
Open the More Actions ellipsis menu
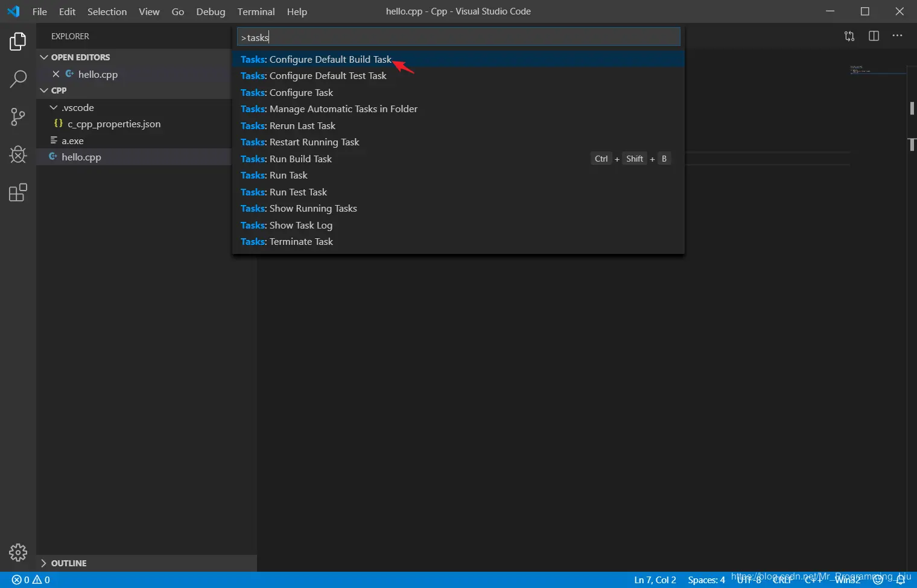(898, 36)
